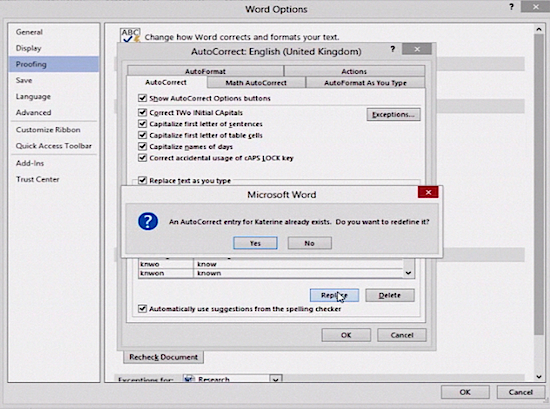Open Save category in Word Options
This screenshot has width=550, height=409.
[x=54, y=80]
